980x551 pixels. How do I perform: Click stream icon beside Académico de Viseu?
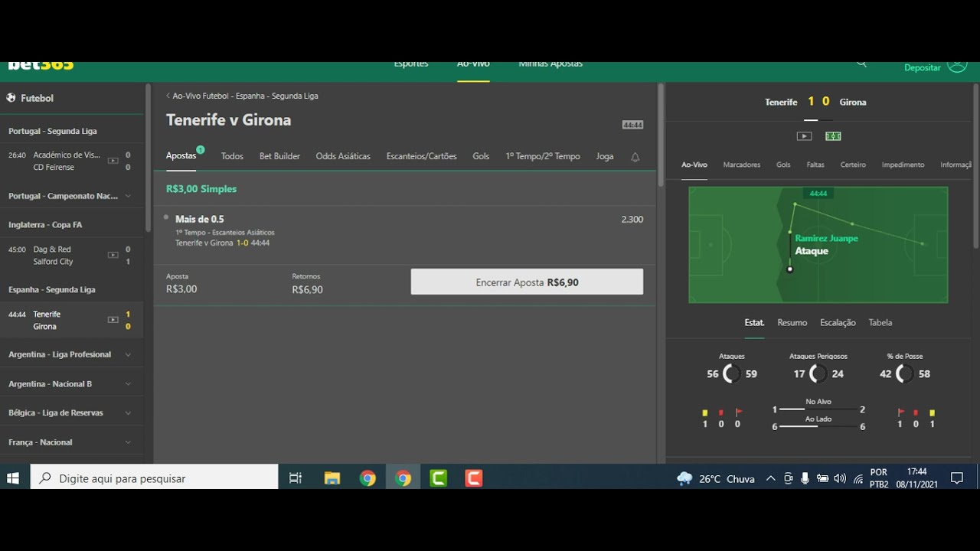point(113,161)
